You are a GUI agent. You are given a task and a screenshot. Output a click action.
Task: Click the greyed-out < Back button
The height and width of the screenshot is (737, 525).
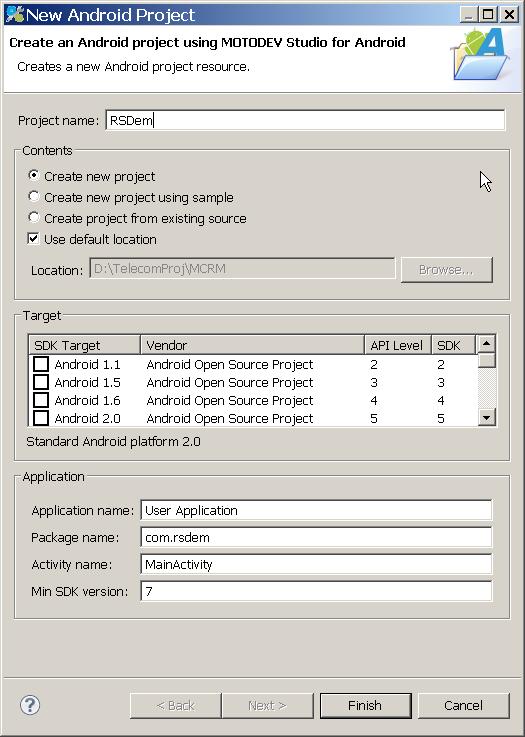pos(175,706)
